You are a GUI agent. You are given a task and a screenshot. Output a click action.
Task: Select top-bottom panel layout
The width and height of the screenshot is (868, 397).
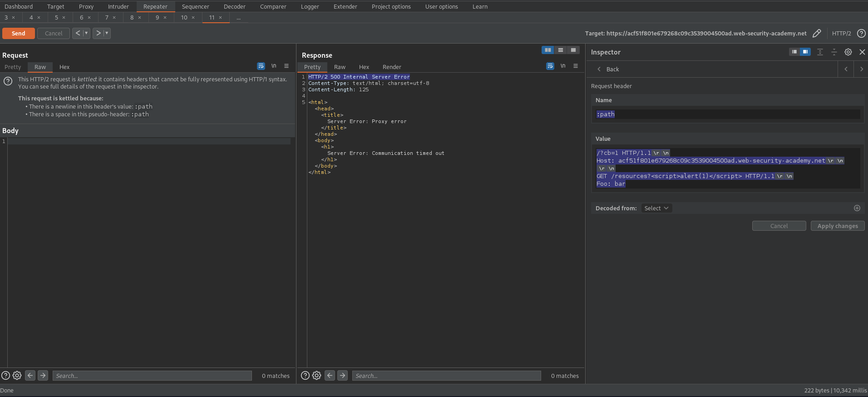[x=561, y=50]
